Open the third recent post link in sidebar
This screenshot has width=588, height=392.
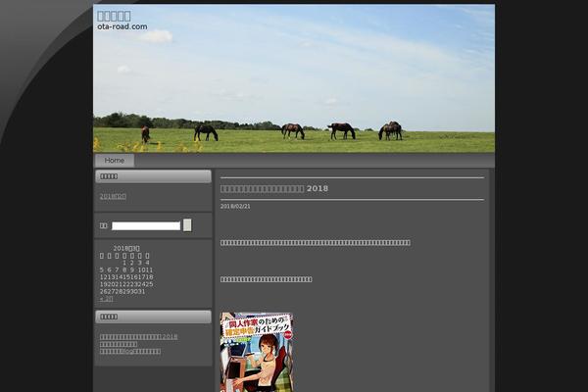[130, 352]
